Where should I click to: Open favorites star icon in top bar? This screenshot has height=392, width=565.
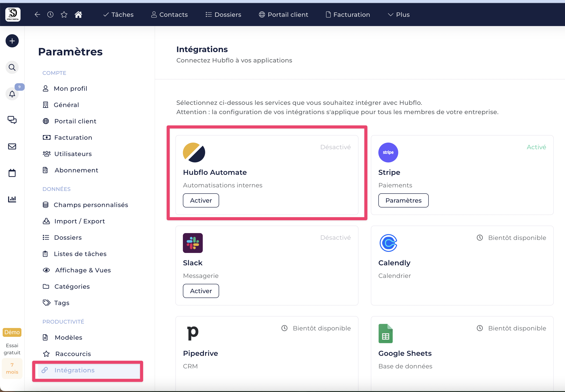click(x=64, y=15)
